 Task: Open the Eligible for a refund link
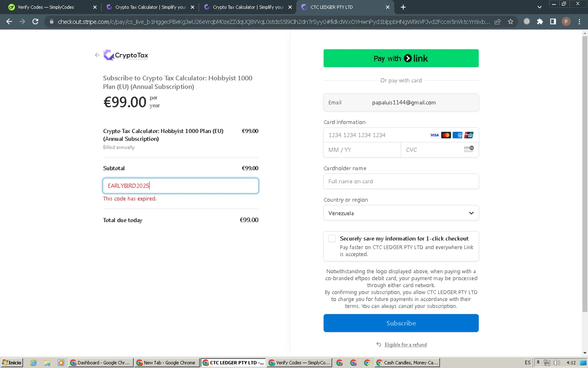[x=406, y=344]
